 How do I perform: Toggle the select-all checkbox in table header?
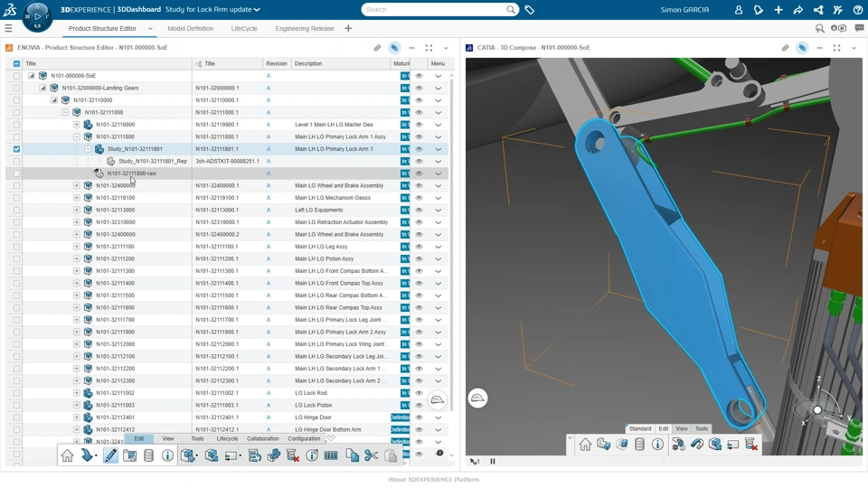tap(16, 63)
